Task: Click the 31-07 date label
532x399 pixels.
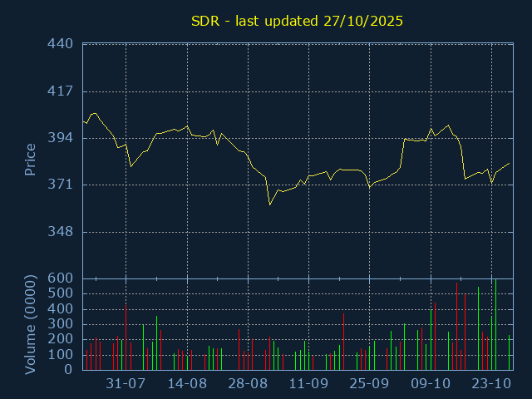Action: click(126, 384)
